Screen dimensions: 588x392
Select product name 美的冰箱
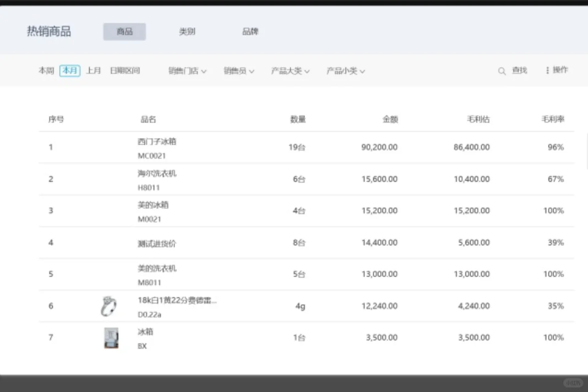153,205
